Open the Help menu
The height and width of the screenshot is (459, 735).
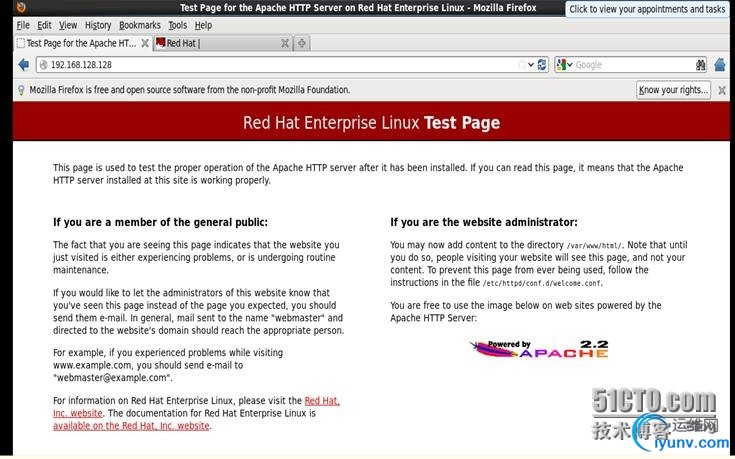[203, 25]
